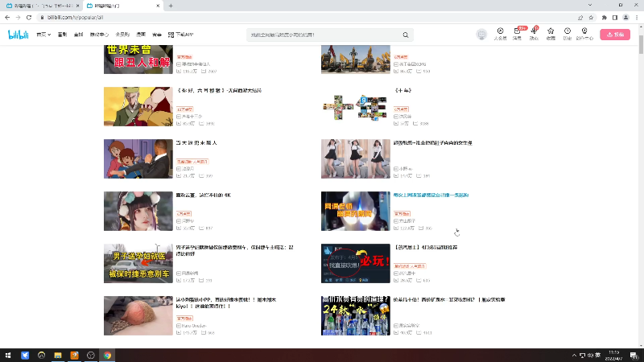
Task: Expand the Chrome tab search chevron
Action: (x=590, y=6)
